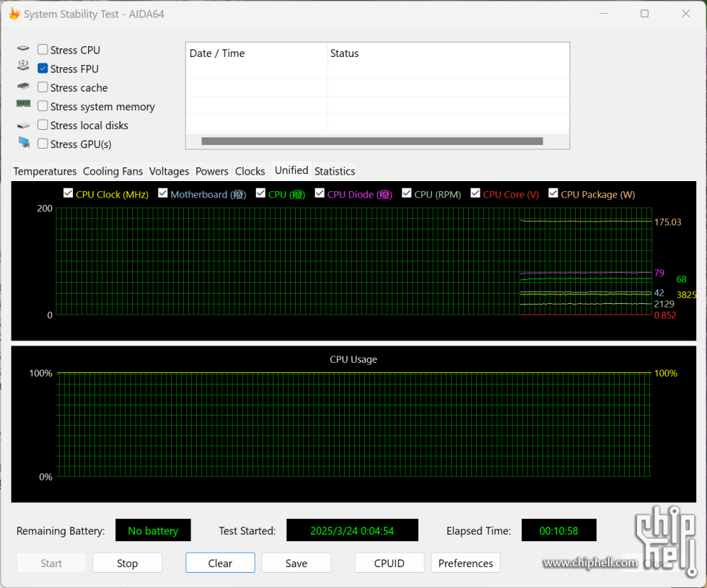Toggle CPU Diode graph checkbox
The width and height of the screenshot is (707, 588).
tap(320, 193)
